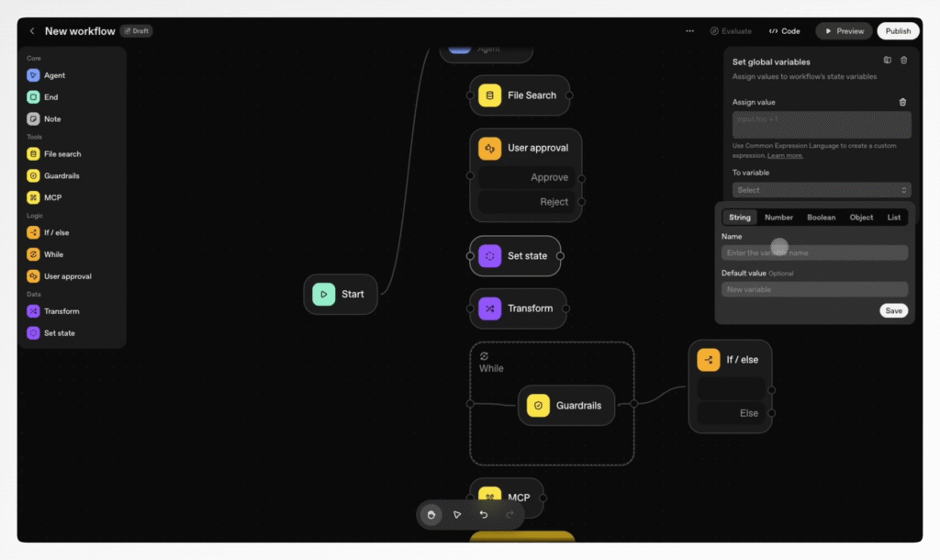The height and width of the screenshot is (560, 940).
Task: Switch to the Number type tab
Action: click(x=778, y=218)
